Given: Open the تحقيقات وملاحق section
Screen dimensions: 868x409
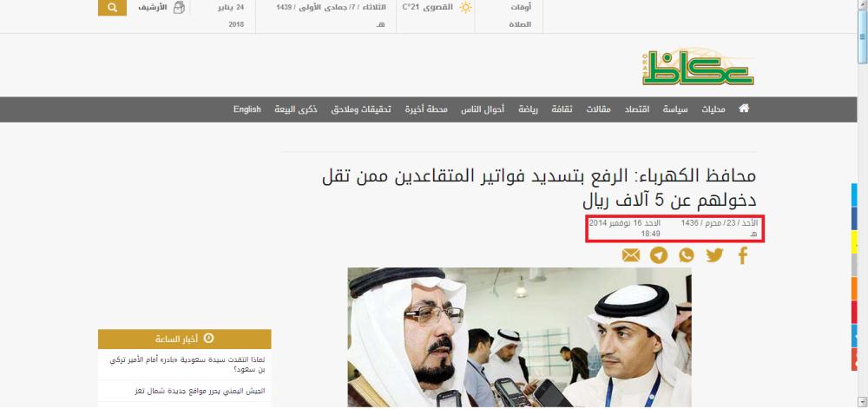Looking at the screenshot, I should pos(361,109).
